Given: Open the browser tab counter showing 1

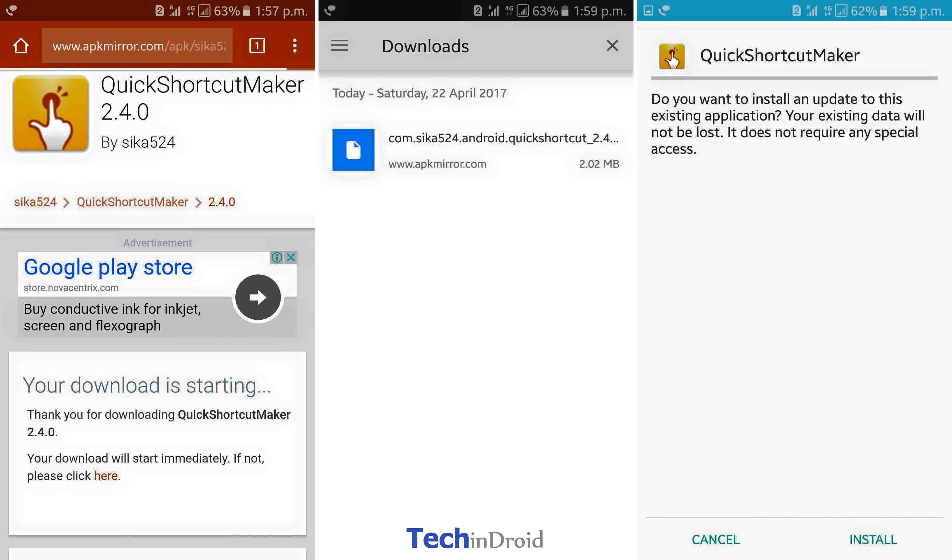Looking at the screenshot, I should [x=257, y=46].
